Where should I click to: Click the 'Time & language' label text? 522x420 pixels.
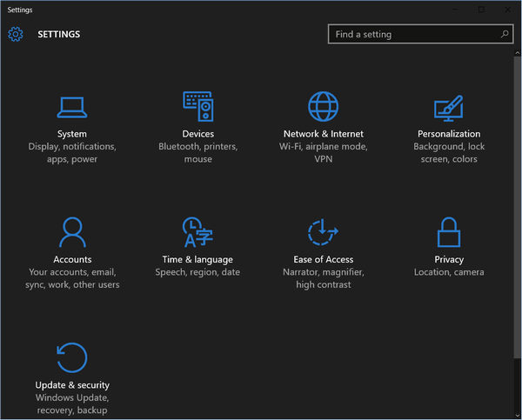[x=197, y=260]
